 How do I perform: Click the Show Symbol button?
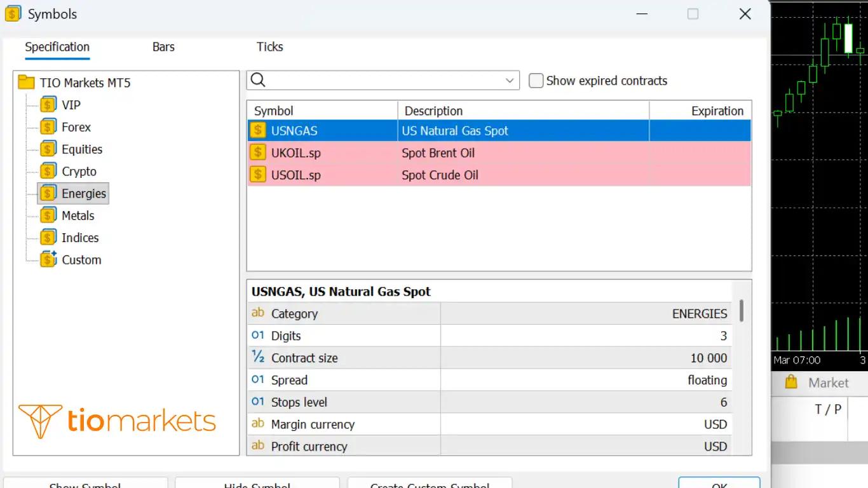(85, 484)
